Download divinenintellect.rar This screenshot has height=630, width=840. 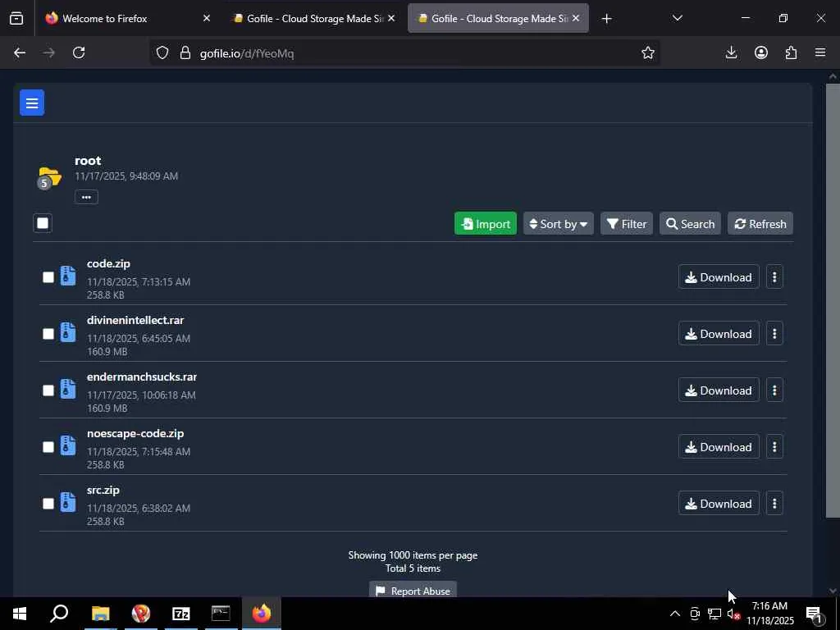coord(719,334)
